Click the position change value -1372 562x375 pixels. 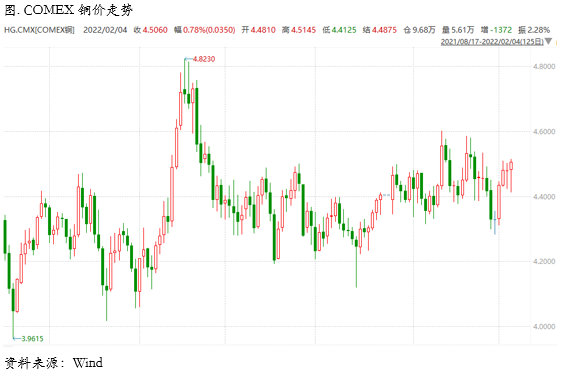(502, 30)
